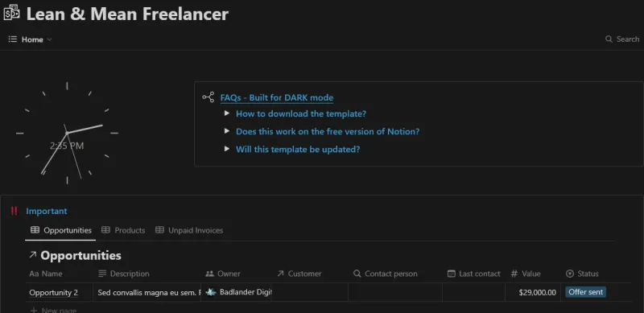644x313 pixels.
Task: Click the empty Customer cell for Opportunity 2
Action: [310, 292]
